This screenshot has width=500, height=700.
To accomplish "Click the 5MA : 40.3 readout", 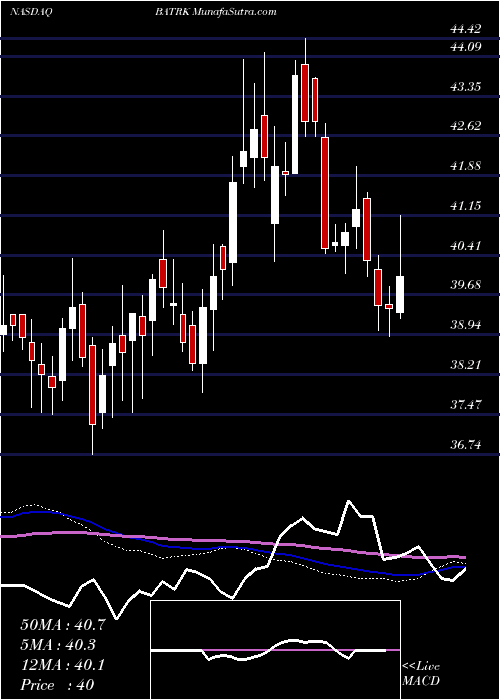I will [x=58, y=645].
